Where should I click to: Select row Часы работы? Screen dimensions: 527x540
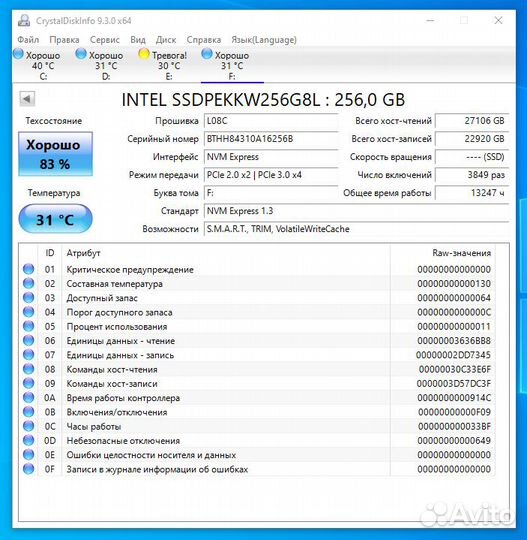[257, 426]
